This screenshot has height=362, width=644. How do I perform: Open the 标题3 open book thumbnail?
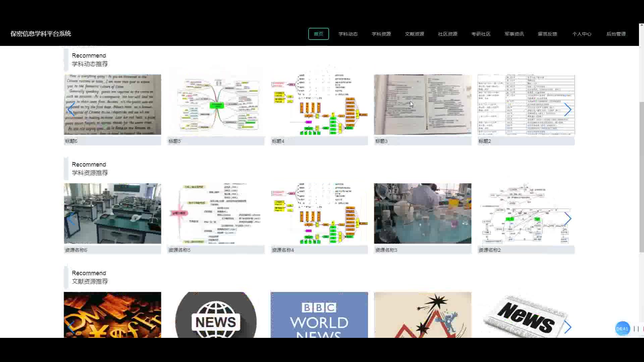[x=422, y=105]
